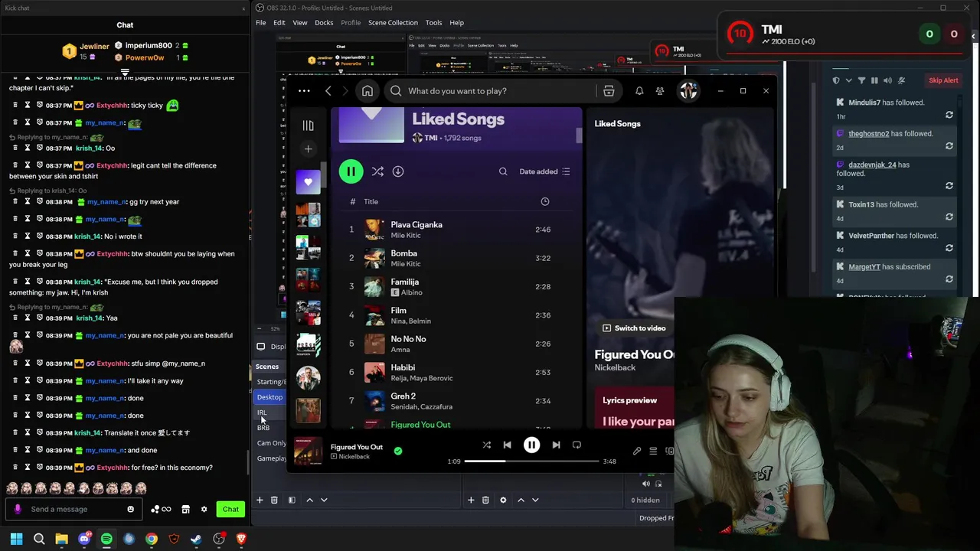
Task: Go back in Spotify navigation
Action: tap(328, 91)
